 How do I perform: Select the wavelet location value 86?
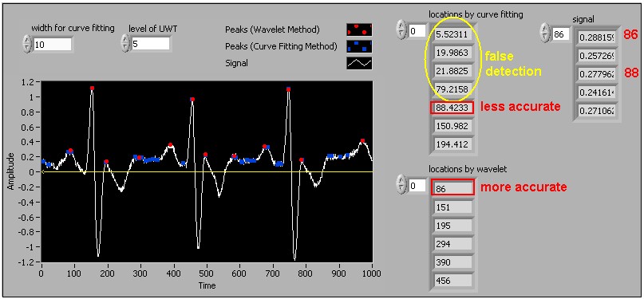452,188
